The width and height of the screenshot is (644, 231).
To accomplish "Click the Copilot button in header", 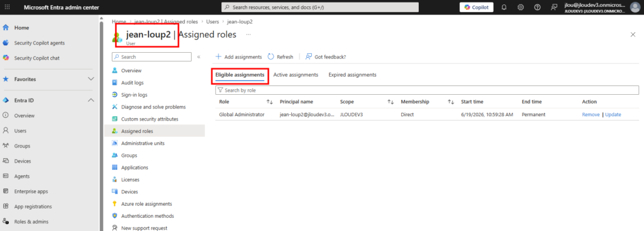I will pos(477,8).
